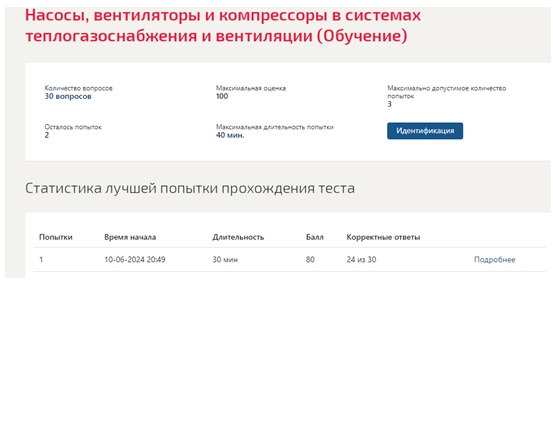553x440 pixels.
Task: Click the maximum grade value 100
Action: click(x=222, y=97)
